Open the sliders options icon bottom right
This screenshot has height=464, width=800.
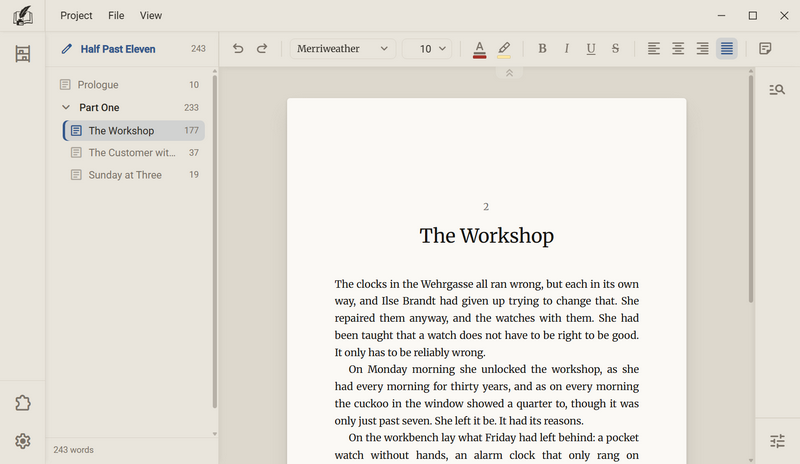click(777, 441)
